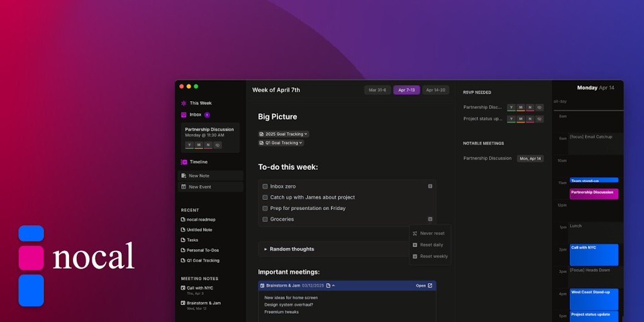The image size is (644, 322).
Task: Switch to the Mar 31-6 week
Action: click(377, 90)
